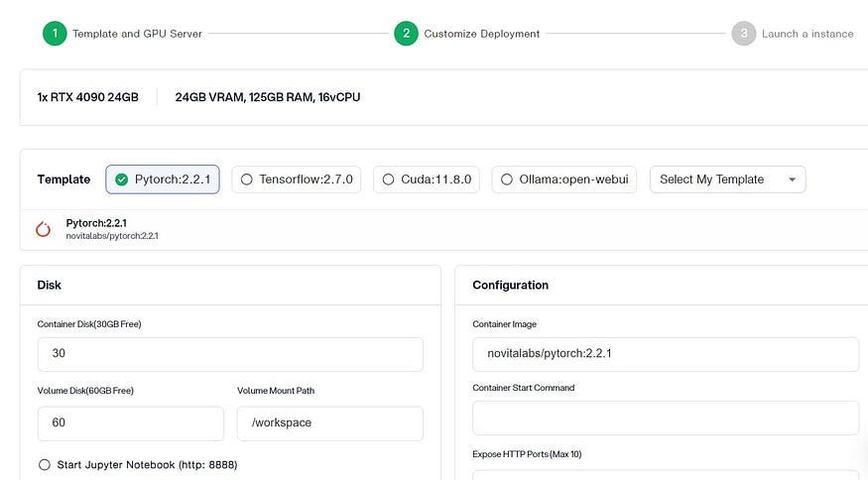Click the novitalabs/pytorch:2.2.1 subtitle text
The height and width of the screenshot is (480, 868).
(112, 236)
